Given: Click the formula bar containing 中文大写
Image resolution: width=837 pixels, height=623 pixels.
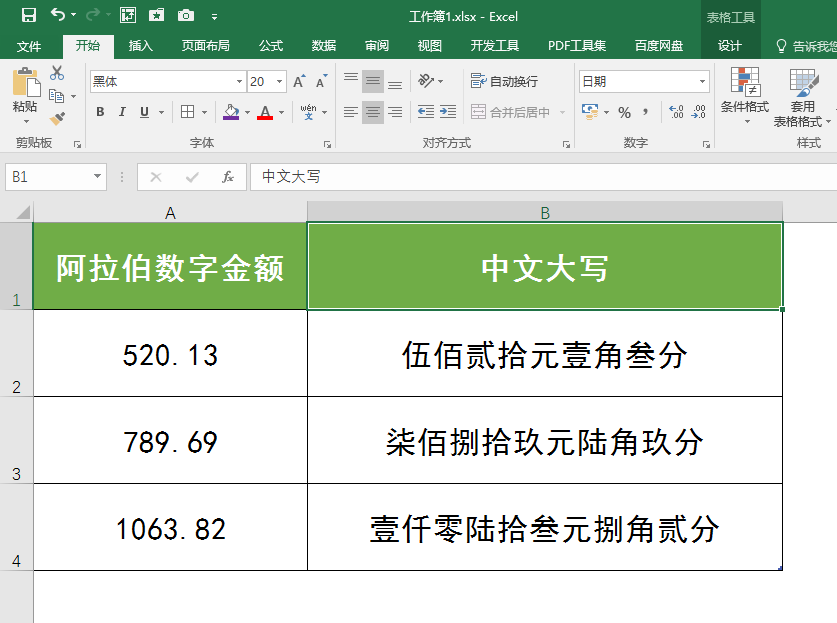Looking at the screenshot, I should click(x=543, y=177).
